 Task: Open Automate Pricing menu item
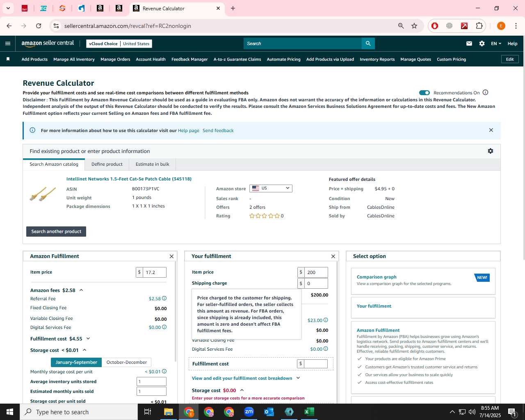click(283, 59)
